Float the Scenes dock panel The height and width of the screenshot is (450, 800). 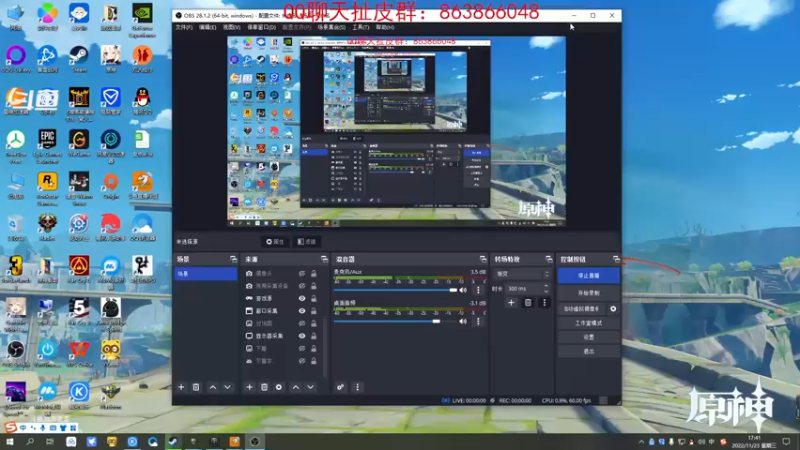tap(233, 259)
